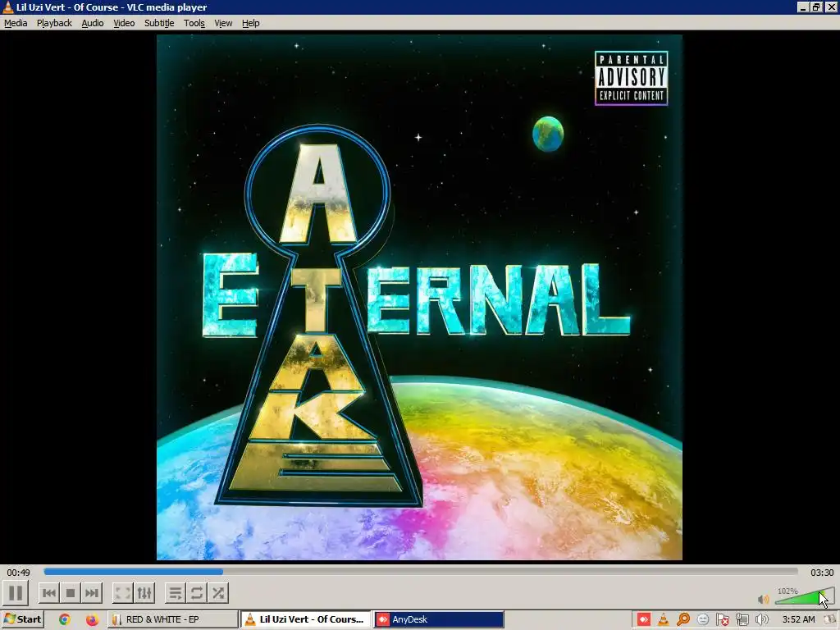Click the gray face tray icon
The width and height of the screenshot is (840, 630).
[x=703, y=620]
